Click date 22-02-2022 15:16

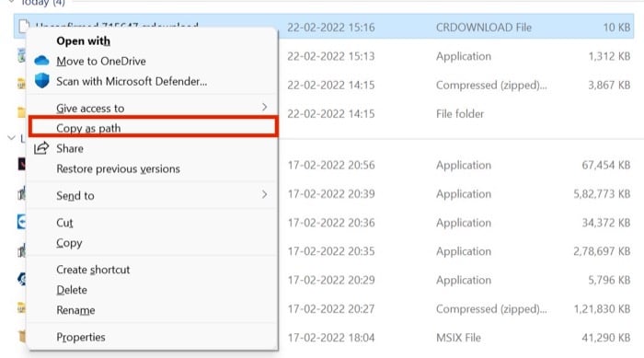pyautogui.click(x=331, y=28)
